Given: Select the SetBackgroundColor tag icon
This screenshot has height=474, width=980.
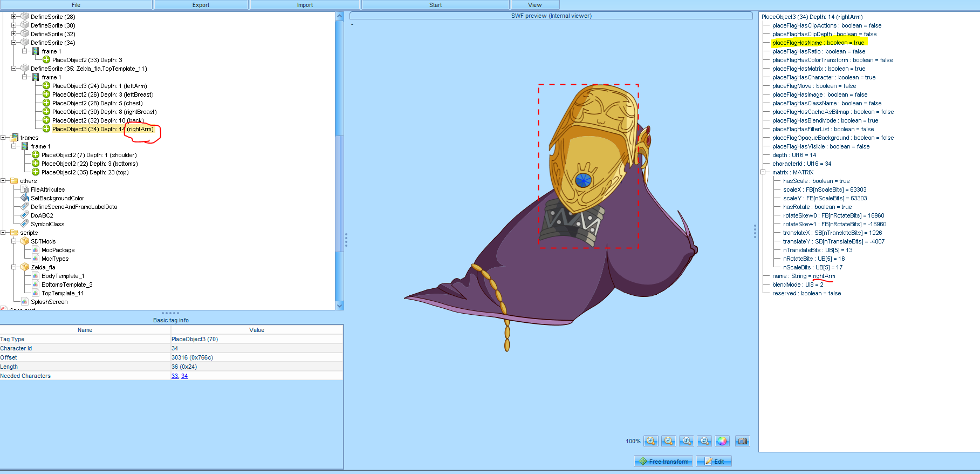Looking at the screenshot, I should click(x=25, y=198).
